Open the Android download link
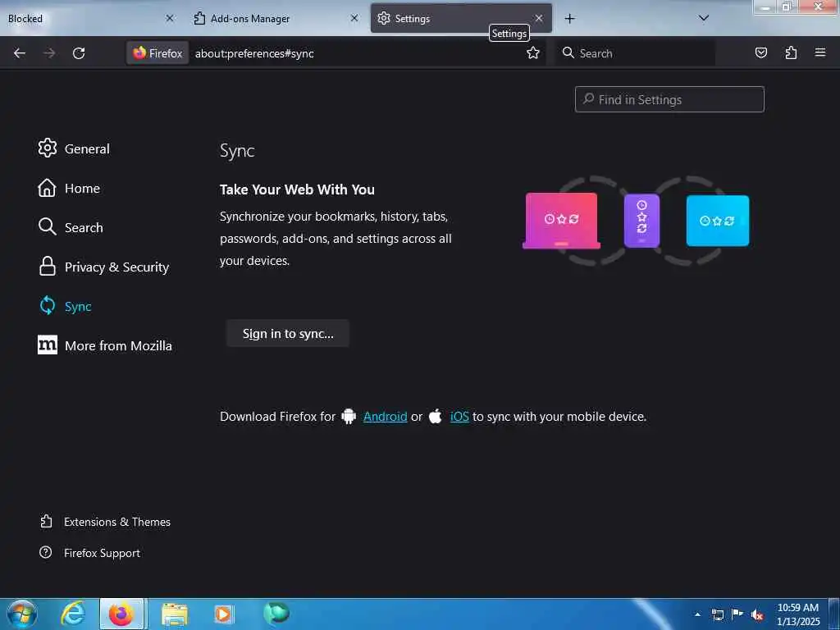This screenshot has width=840, height=630. (x=386, y=416)
